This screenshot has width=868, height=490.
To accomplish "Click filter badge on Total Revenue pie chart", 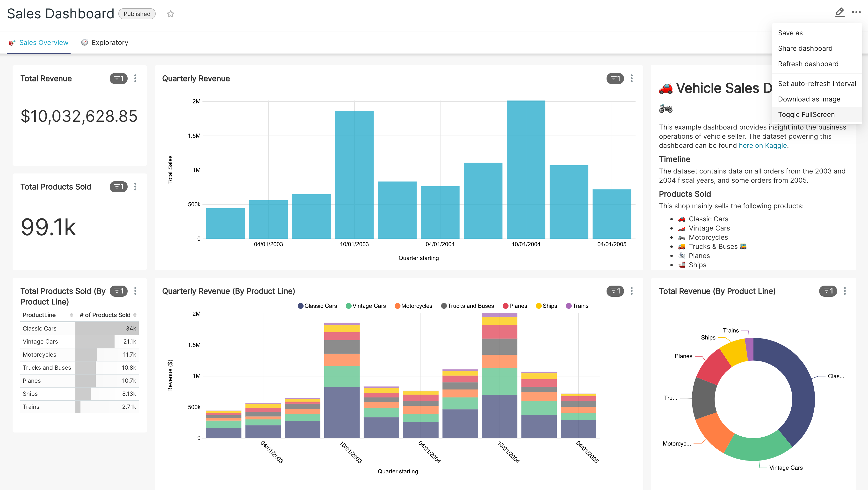I will pos(828,291).
